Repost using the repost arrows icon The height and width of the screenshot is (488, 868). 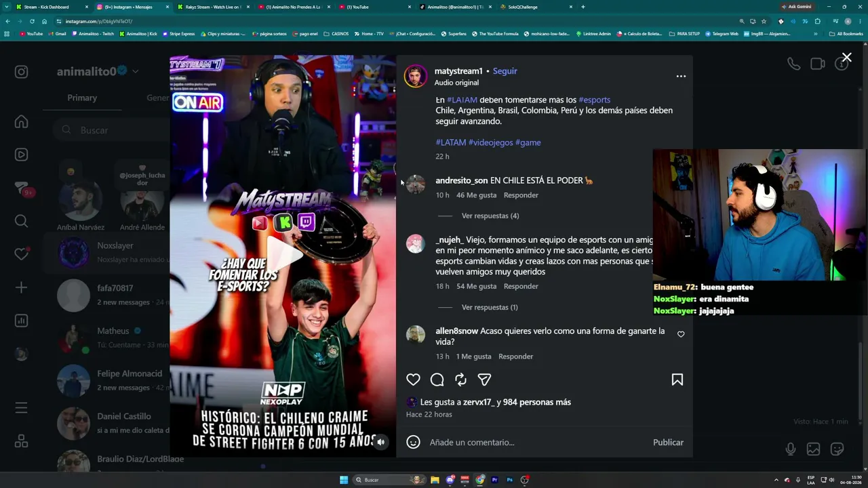[460, 380]
